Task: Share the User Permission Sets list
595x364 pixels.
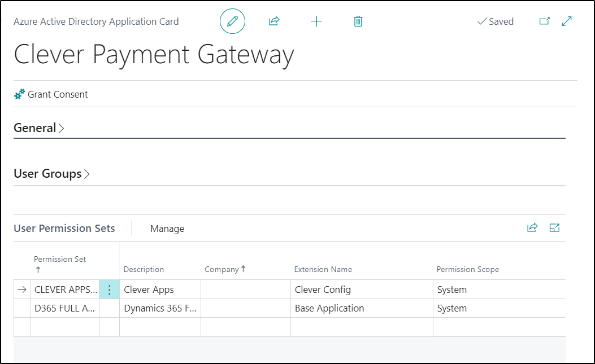Action: 532,228
